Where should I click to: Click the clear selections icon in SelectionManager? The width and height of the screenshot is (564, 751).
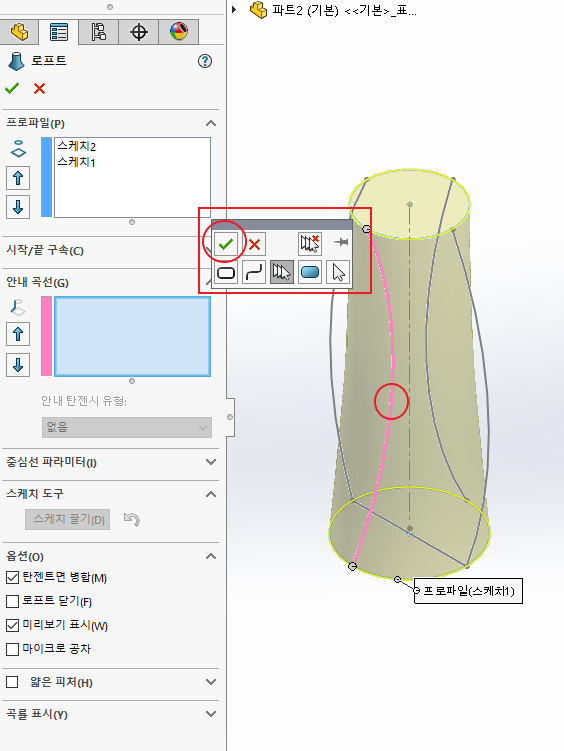(309, 244)
